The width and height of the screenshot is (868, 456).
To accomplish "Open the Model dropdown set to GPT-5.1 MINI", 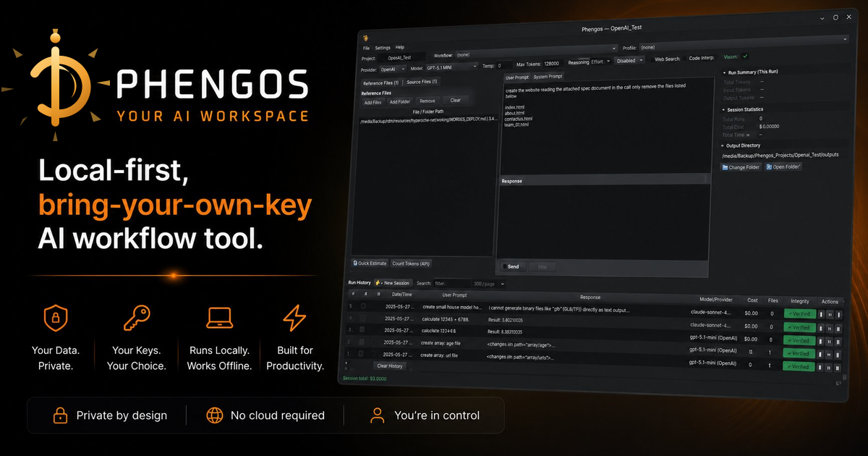I will point(451,67).
